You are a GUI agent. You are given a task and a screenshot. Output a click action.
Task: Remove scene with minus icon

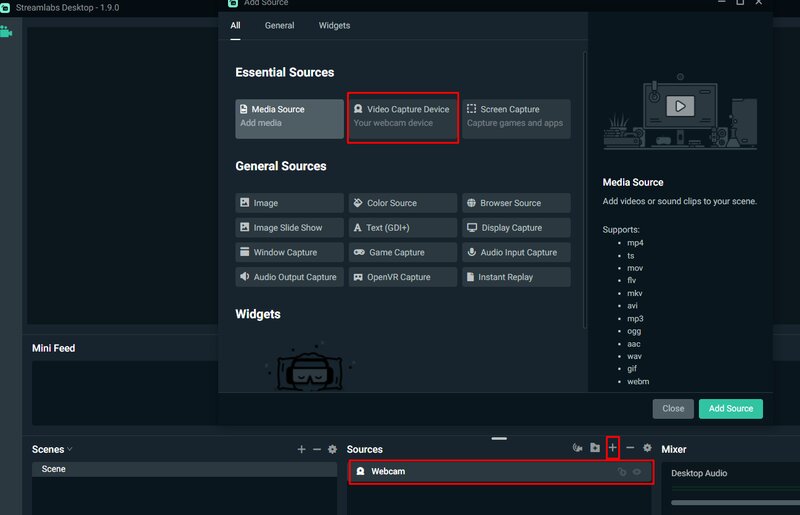point(317,449)
